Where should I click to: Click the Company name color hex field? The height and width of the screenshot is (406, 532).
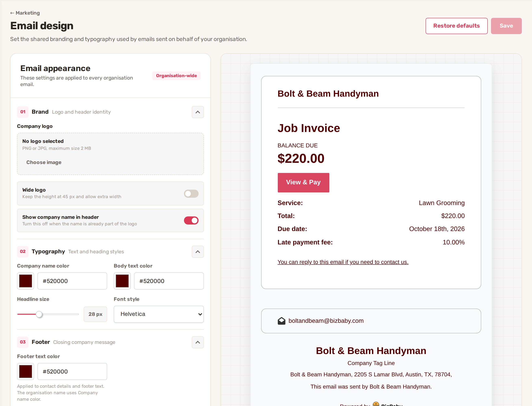(72, 281)
